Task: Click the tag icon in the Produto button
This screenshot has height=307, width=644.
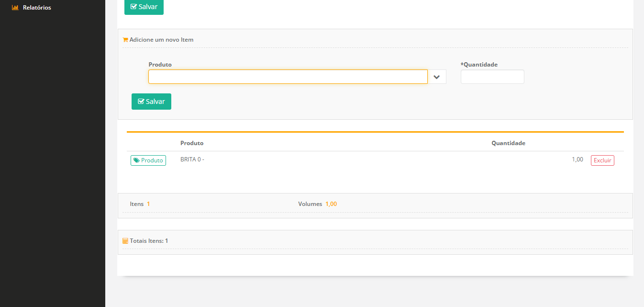Action: click(136, 160)
